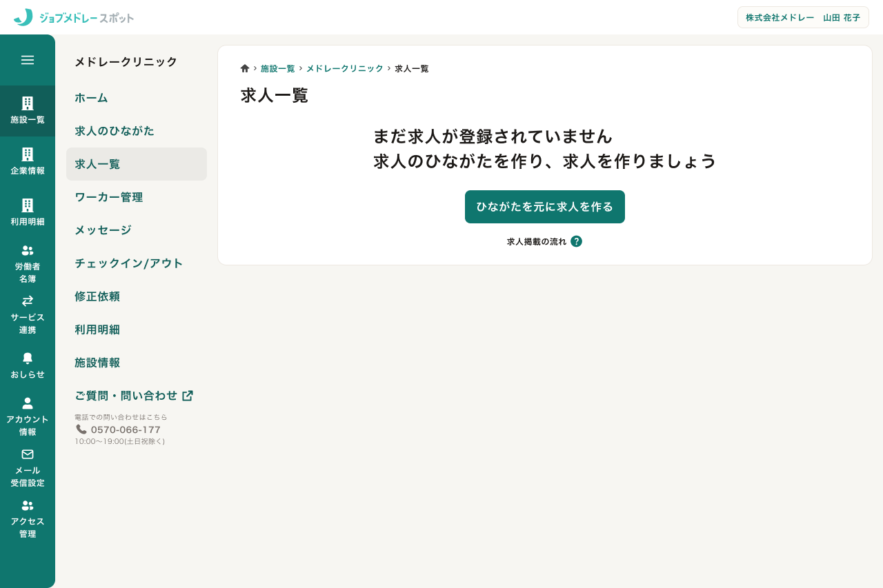Click the question mark help icon
The width and height of the screenshot is (883, 588).
(x=577, y=241)
